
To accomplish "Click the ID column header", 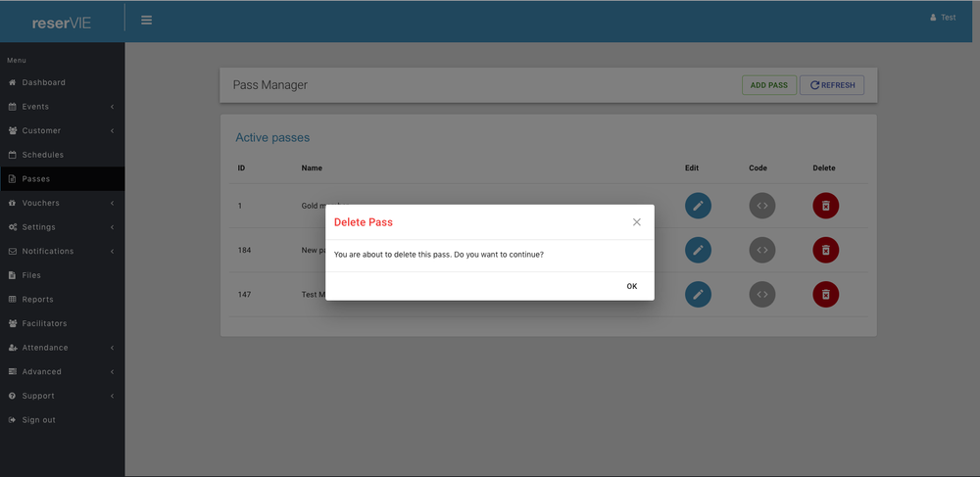I will (241, 167).
